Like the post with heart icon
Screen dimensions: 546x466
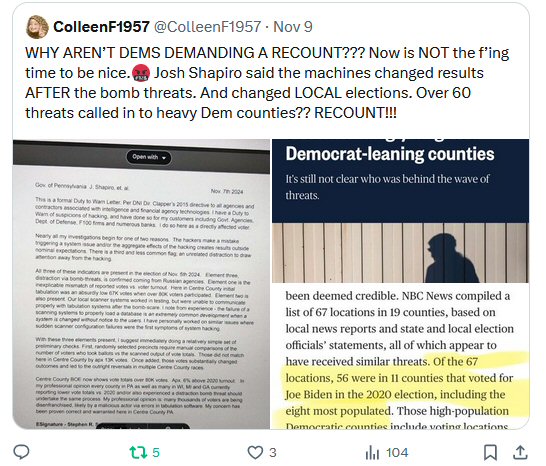[255, 452]
